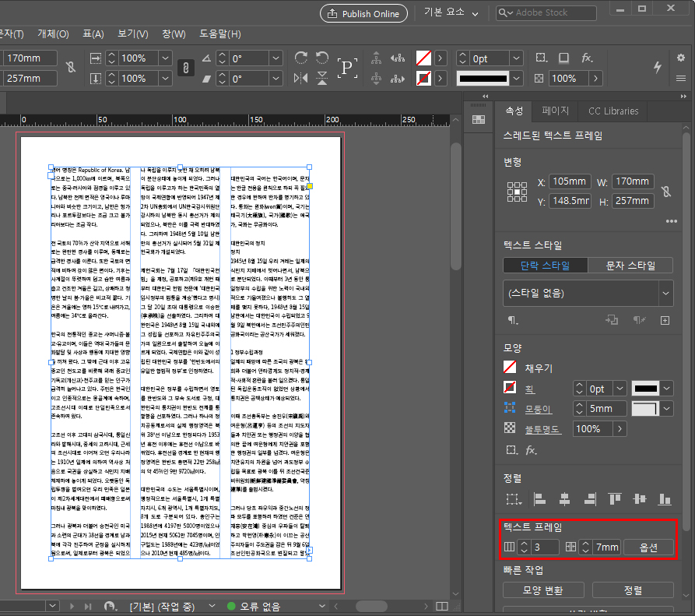Click the create new style plus icon
This screenshot has width=695, height=616.
pos(665,320)
